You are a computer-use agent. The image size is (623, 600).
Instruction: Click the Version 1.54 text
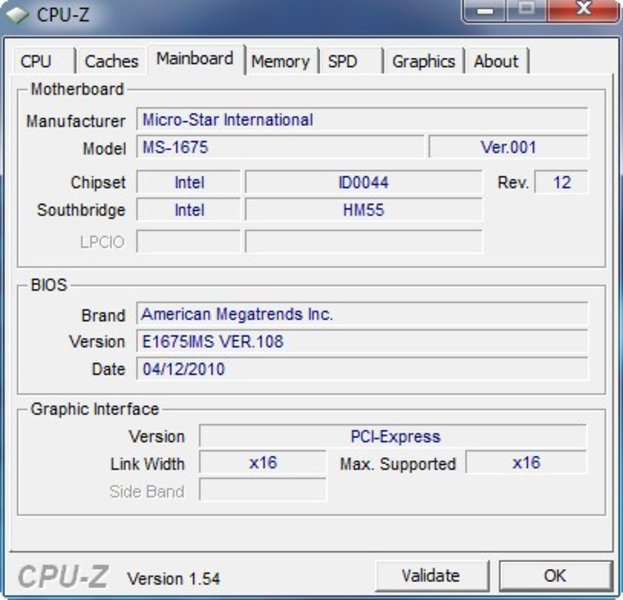coord(173,579)
